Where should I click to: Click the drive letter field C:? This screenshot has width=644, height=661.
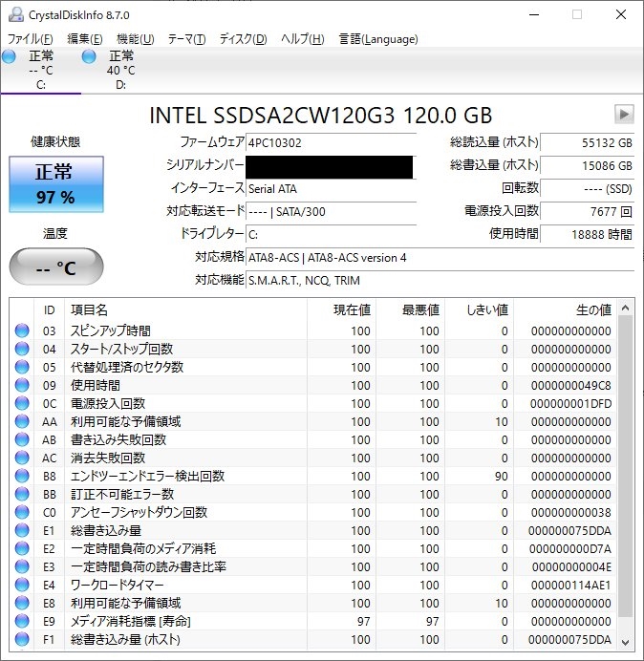(x=331, y=234)
